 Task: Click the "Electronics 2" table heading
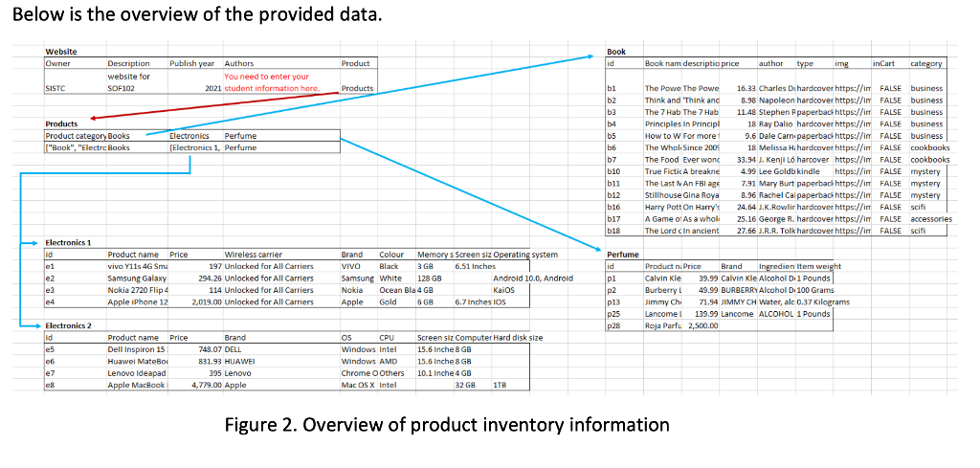coord(68,325)
